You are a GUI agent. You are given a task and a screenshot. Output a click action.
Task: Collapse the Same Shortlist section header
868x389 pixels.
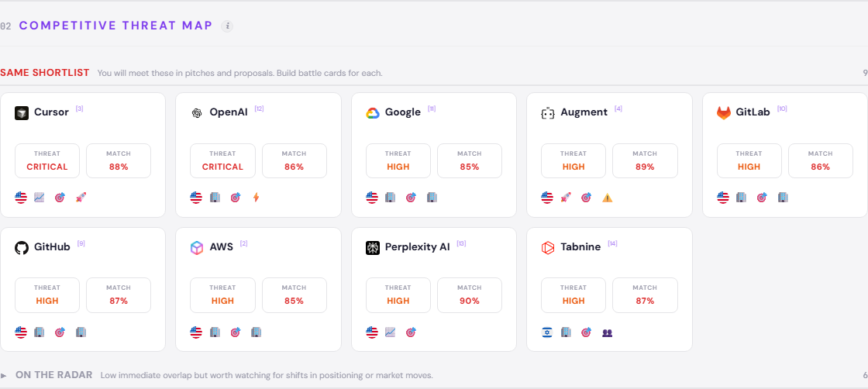click(x=45, y=73)
